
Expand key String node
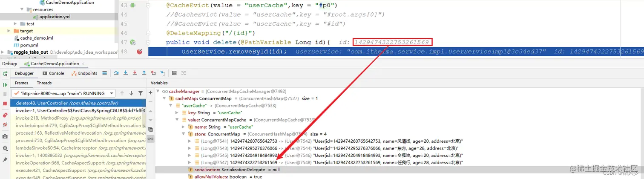178,113
